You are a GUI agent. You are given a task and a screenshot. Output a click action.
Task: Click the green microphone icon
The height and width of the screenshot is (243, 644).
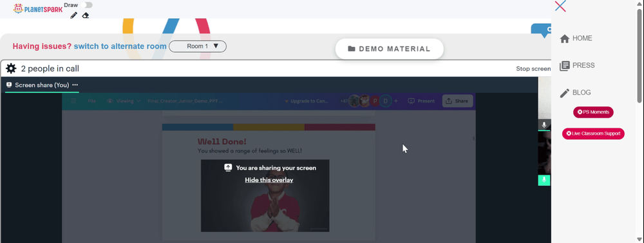tap(544, 180)
